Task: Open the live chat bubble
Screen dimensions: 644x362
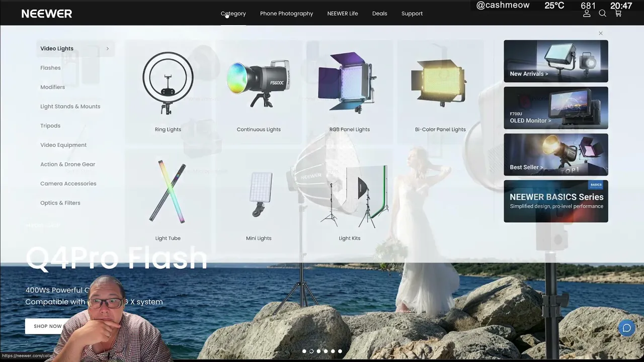Action: 626,328
